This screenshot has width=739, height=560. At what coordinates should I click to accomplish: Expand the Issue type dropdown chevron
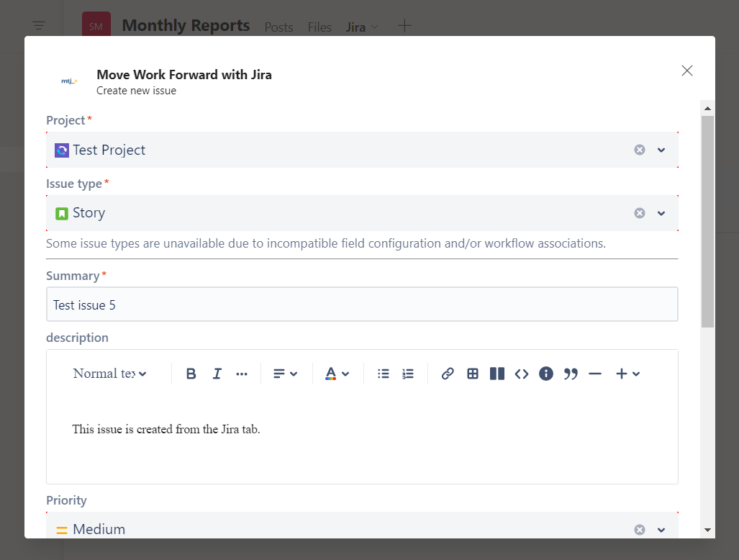[661, 213]
